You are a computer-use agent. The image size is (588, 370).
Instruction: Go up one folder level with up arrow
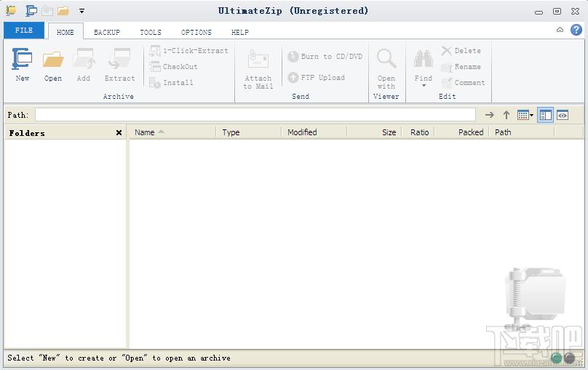tap(506, 115)
